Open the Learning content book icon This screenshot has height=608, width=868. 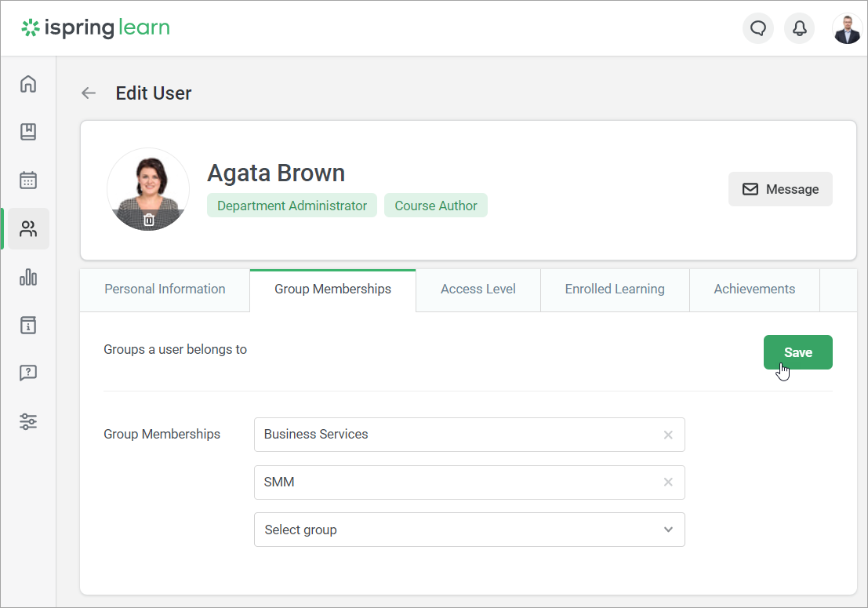pyautogui.click(x=28, y=132)
